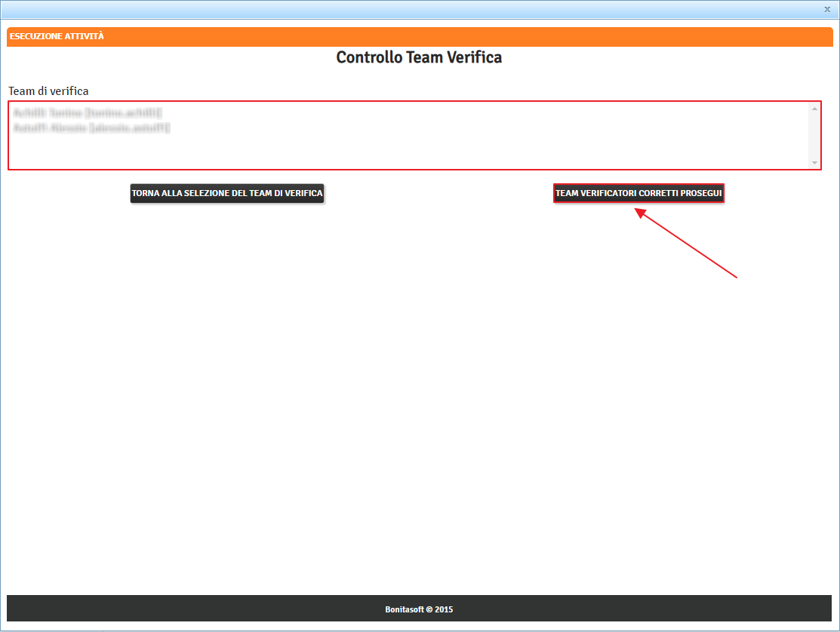The image size is (840, 632).
Task: Confirm verifiers by clicking the Prosegui button
Action: 639,193
